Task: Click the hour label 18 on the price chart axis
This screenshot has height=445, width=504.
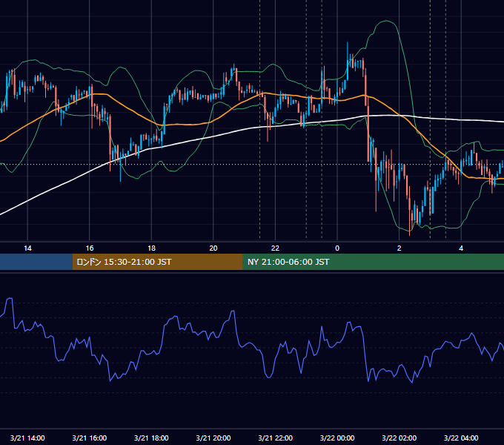Action: pyautogui.click(x=151, y=248)
